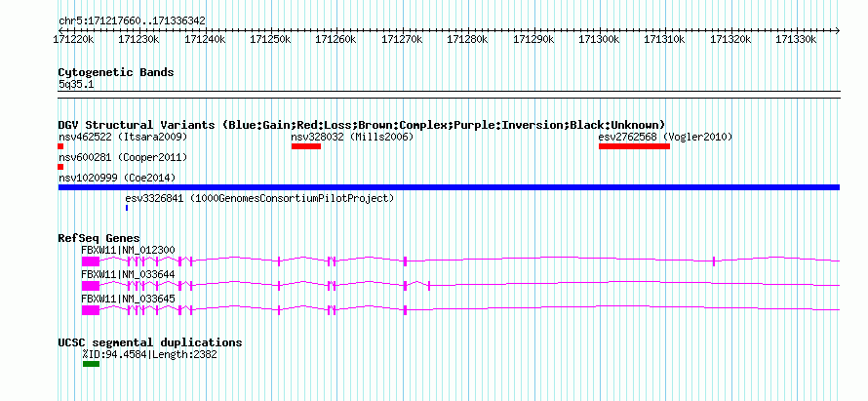The height and width of the screenshot is (401, 868).
Task: Click the UCSC segmental duplications track title
Action: [150, 342]
